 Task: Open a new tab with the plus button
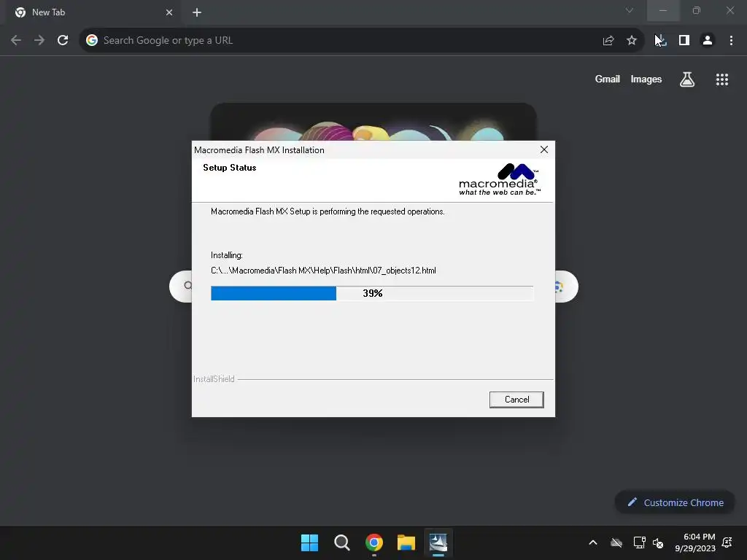[197, 12]
